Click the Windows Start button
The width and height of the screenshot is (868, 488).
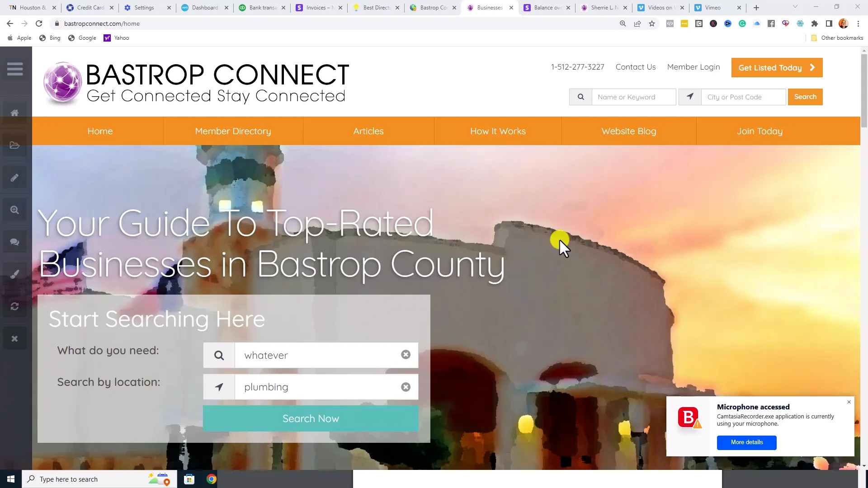pyautogui.click(x=11, y=479)
